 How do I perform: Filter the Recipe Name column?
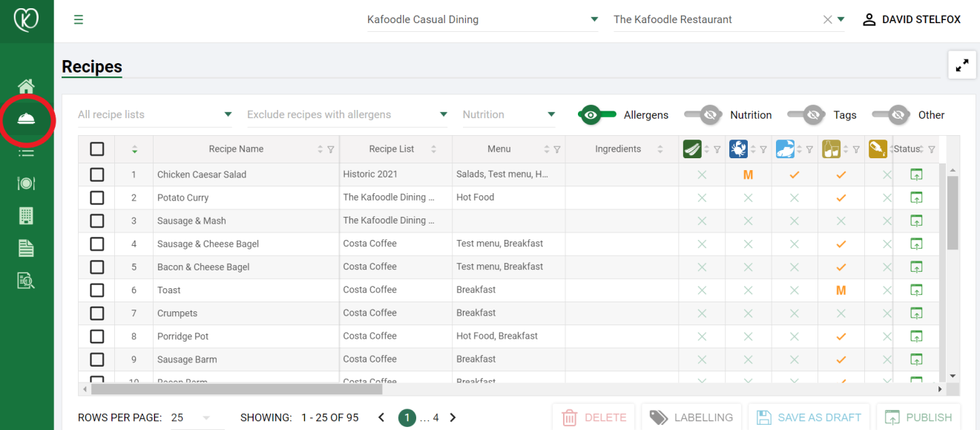pyautogui.click(x=331, y=149)
